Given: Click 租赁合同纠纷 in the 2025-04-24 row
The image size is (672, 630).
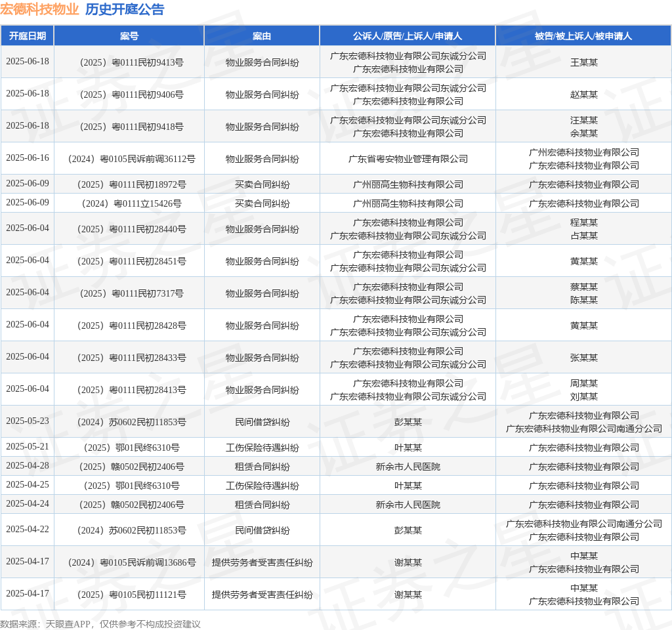Looking at the screenshot, I should click(x=262, y=505).
